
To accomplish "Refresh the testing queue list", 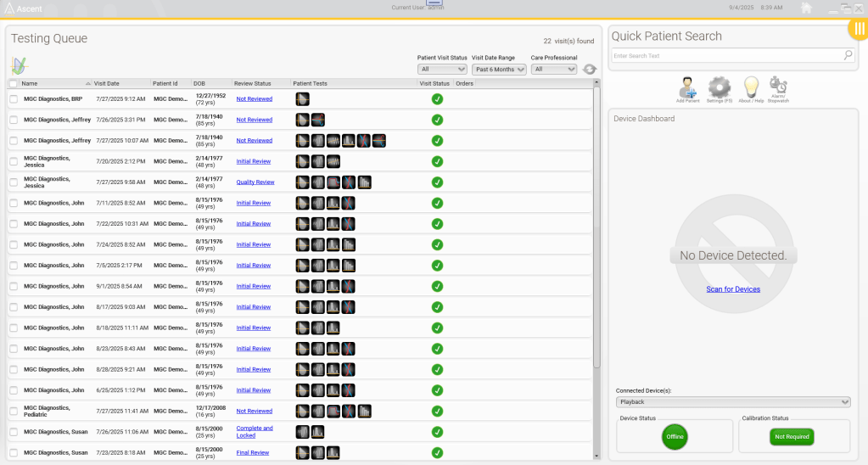I will [x=590, y=70].
